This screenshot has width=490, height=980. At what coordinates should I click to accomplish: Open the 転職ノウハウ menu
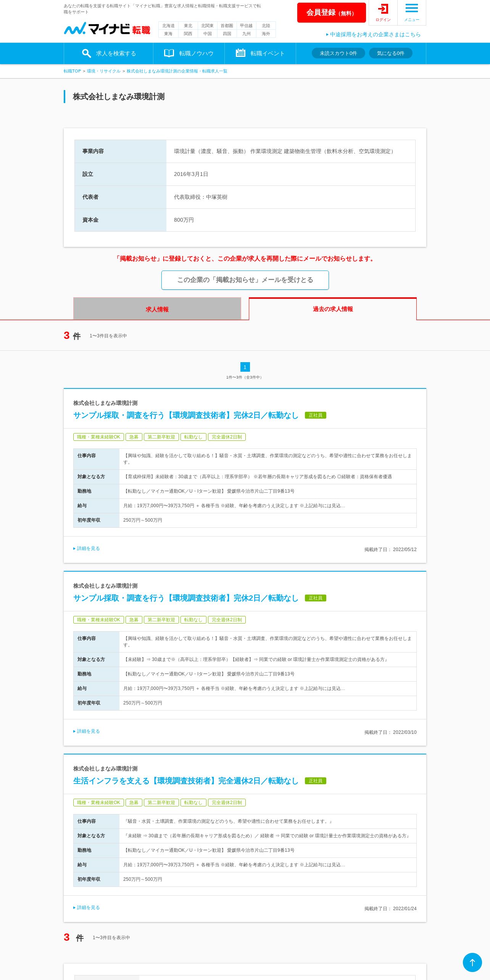pos(189,53)
